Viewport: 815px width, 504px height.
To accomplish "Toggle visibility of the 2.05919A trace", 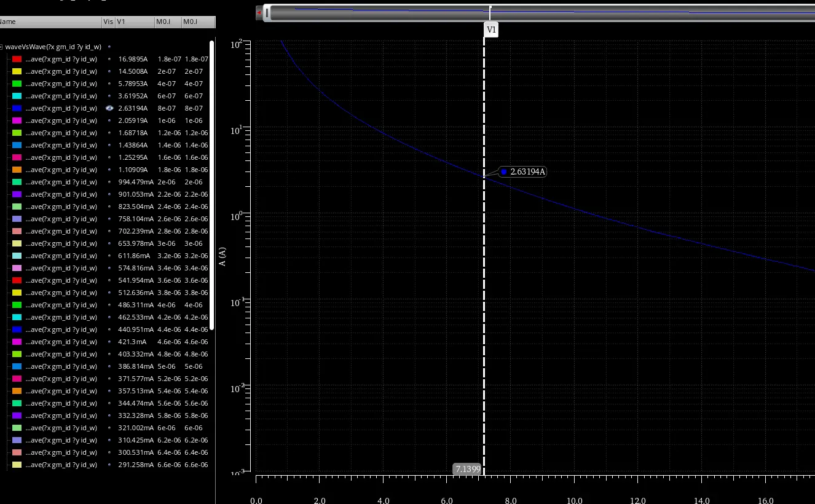I will (x=109, y=120).
